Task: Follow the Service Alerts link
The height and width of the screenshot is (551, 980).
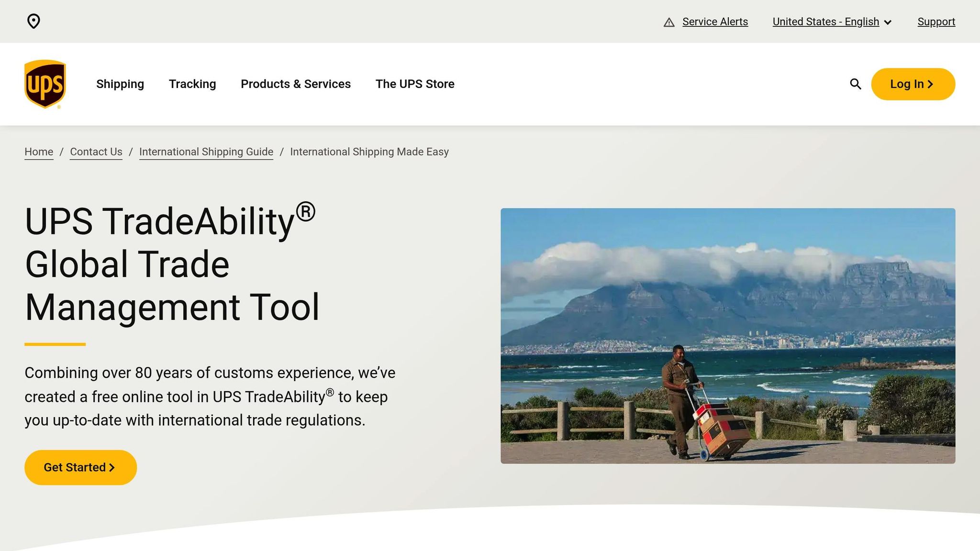Action: [x=715, y=22]
